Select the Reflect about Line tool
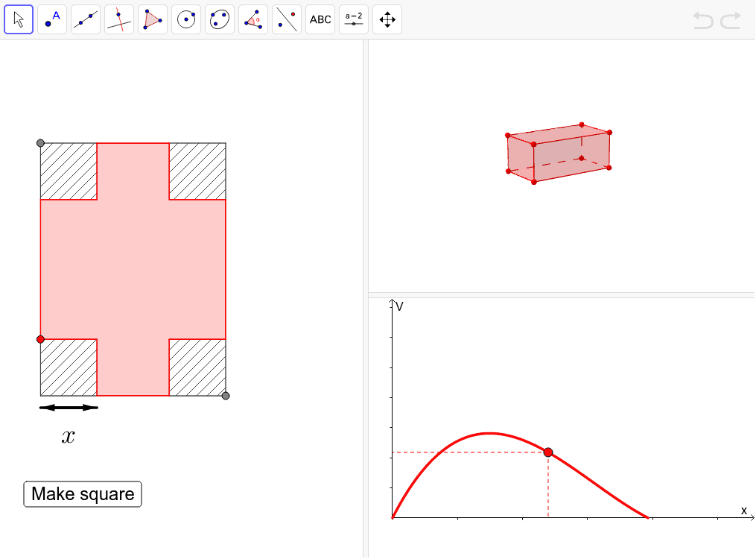Screen dimensions: 756x559 pos(286,19)
